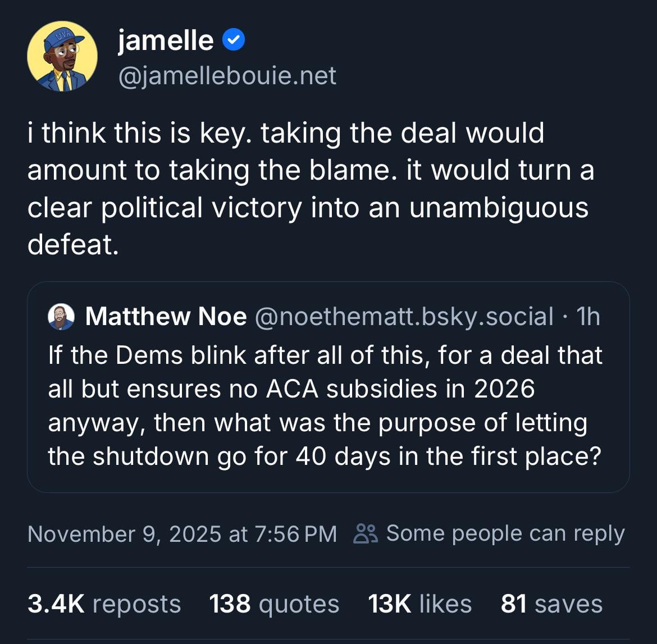
Task: Click the blue verified checkmark badge
Action: pyautogui.click(x=234, y=40)
